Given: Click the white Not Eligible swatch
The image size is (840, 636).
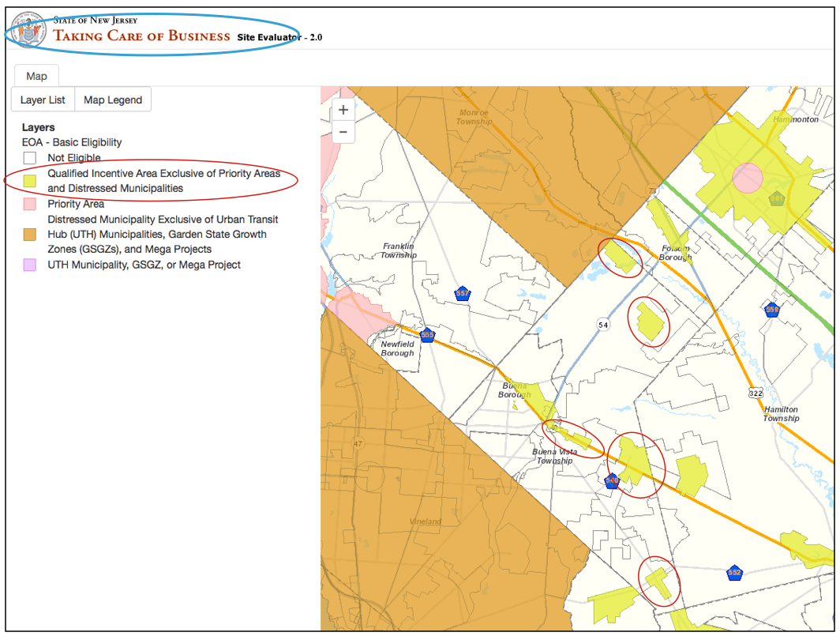Looking at the screenshot, I should (x=29, y=158).
